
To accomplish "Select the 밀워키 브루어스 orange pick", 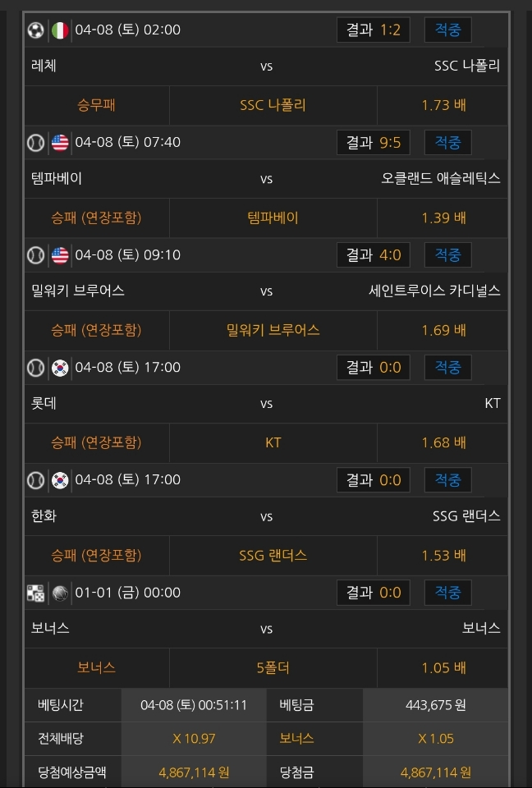I will coord(273,330).
